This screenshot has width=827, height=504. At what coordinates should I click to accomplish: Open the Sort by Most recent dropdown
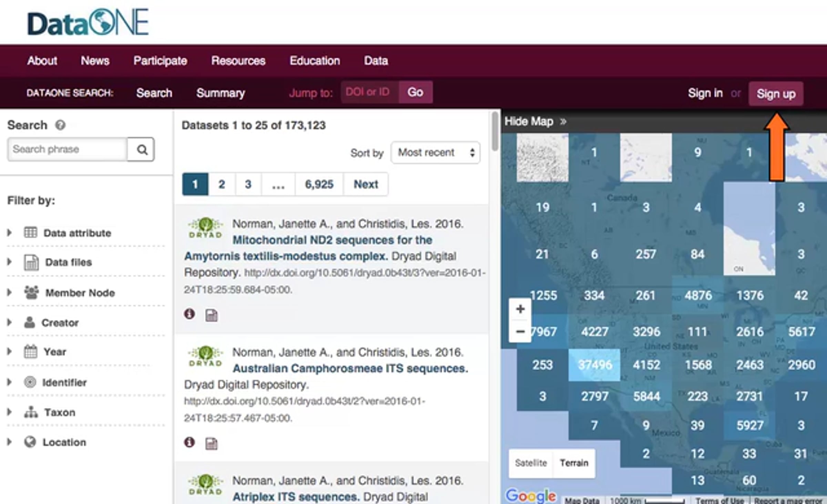pos(436,153)
